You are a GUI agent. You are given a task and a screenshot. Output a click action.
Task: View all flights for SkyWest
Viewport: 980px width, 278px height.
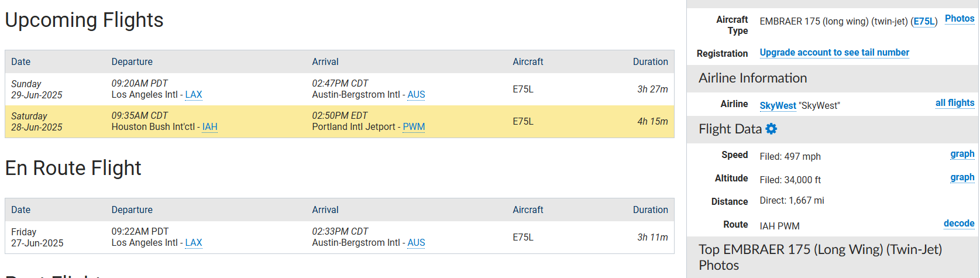click(x=955, y=103)
